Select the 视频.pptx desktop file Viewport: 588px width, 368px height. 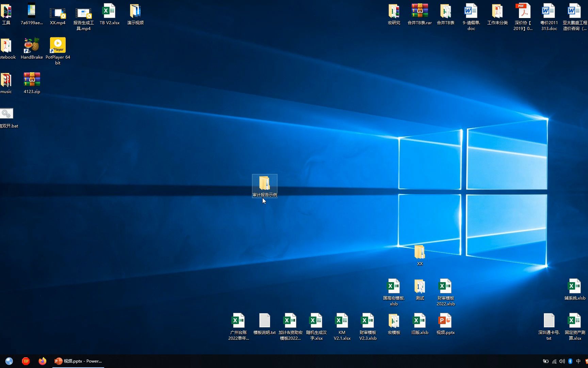coord(445,324)
